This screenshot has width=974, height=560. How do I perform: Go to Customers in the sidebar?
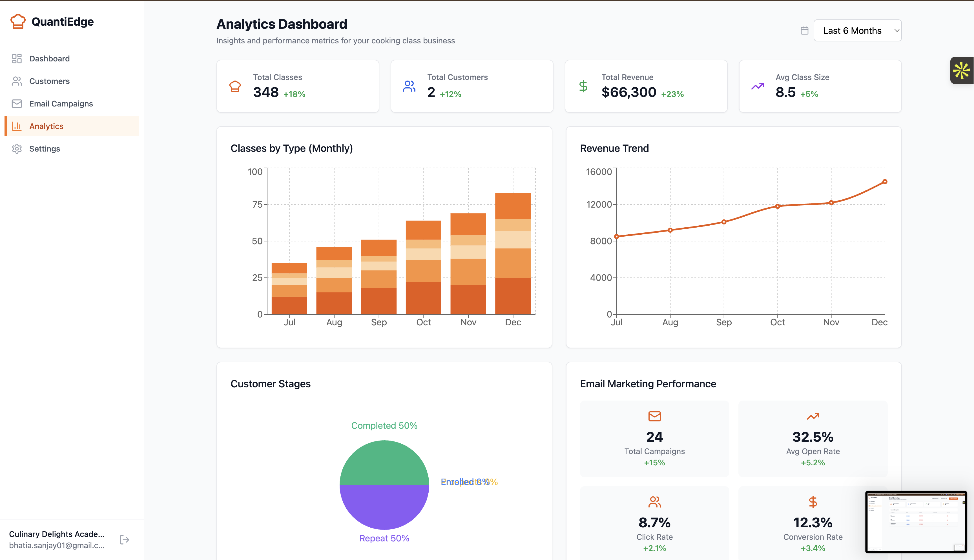(49, 81)
